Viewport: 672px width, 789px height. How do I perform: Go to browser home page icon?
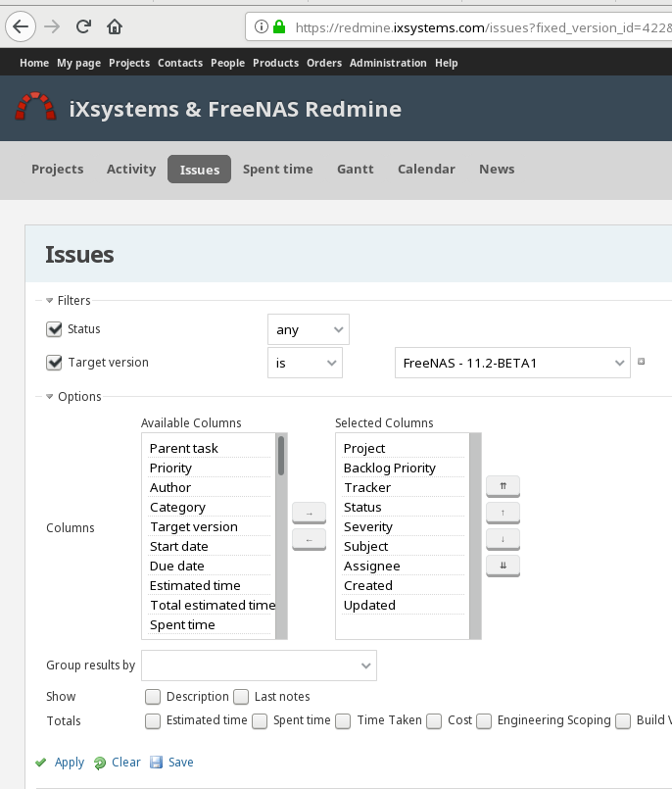click(x=115, y=26)
